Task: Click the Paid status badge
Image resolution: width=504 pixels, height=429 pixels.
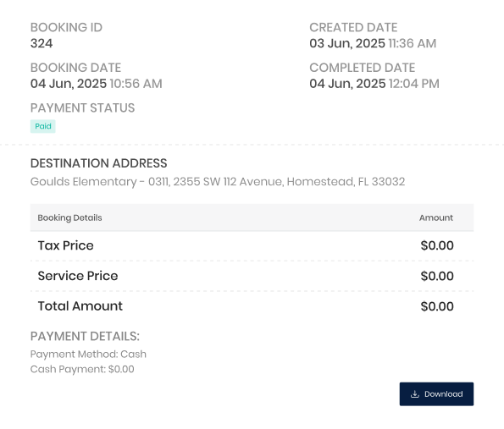Action: (42, 126)
